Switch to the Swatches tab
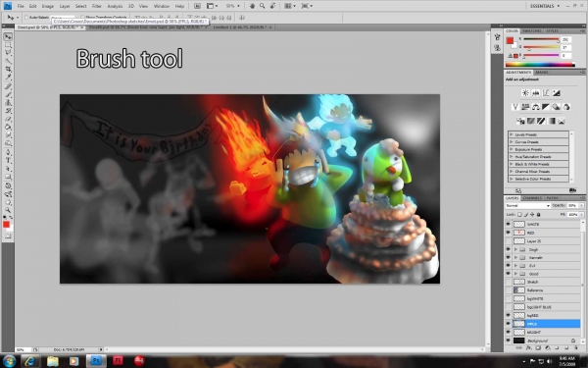 pyautogui.click(x=532, y=30)
